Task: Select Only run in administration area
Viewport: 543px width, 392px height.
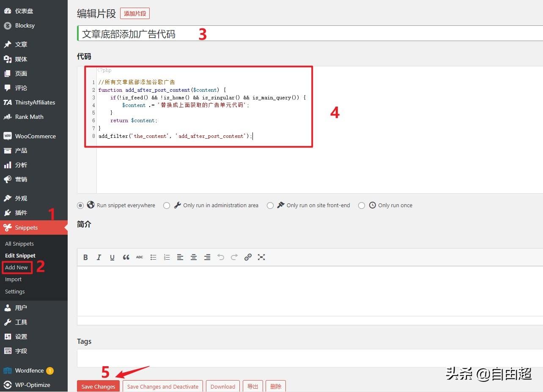Action: pyautogui.click(x=167, y=206)
